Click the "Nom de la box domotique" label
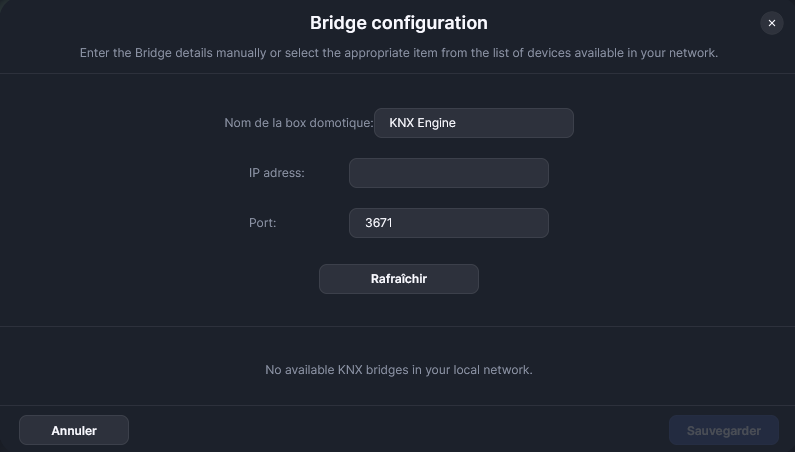 pos(298,123)
